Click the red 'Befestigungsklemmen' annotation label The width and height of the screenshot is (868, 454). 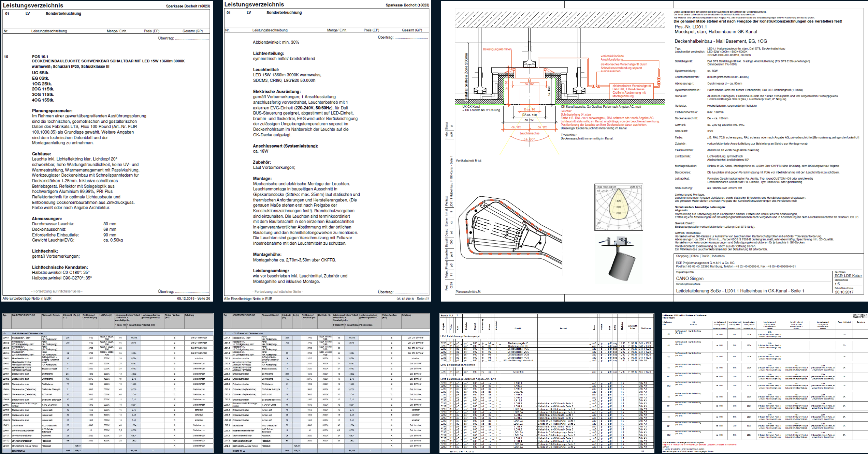[497, 49]
